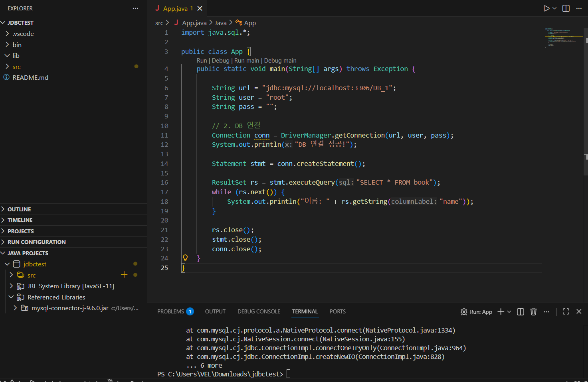Image resolution: width=588 pixels, height=382 pixels.
Task: Click Run code lens above App class
Action: (202, 61)
